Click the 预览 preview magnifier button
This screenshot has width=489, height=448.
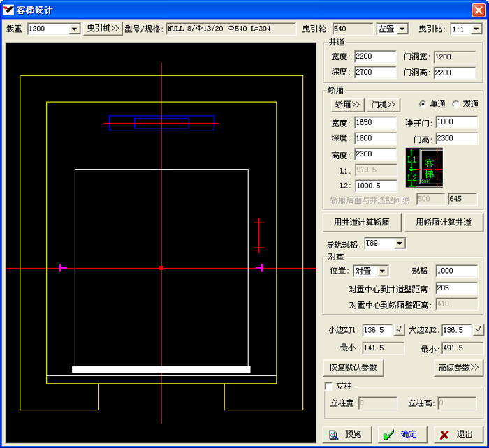[x=347, y=434]
